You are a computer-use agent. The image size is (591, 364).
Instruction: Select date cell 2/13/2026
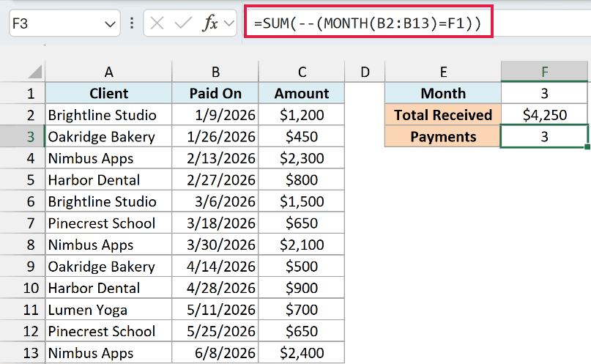pyautogui.click(x=215, y=158)
